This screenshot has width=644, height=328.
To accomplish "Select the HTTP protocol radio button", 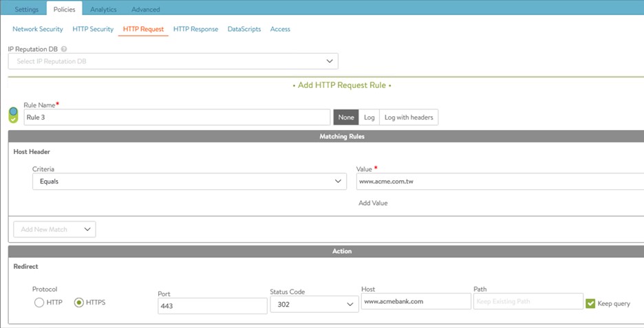I will [x=39, y=303].
